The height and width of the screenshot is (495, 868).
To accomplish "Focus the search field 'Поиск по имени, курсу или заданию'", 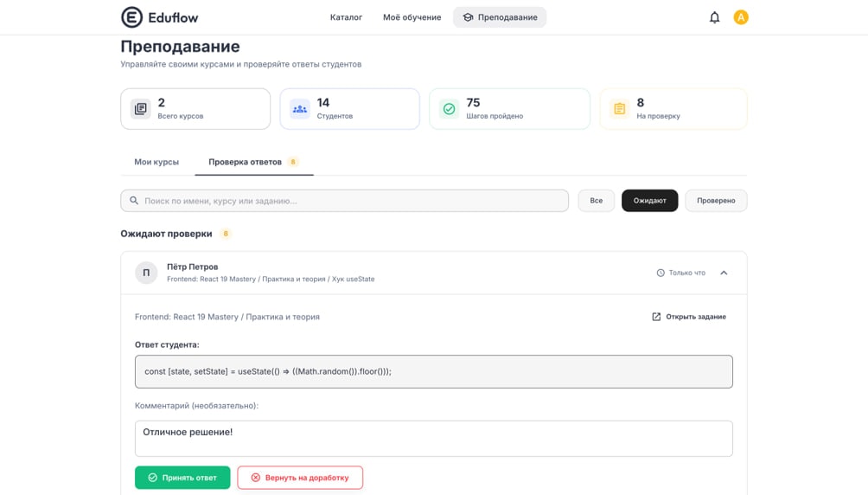I will [344, 201].
